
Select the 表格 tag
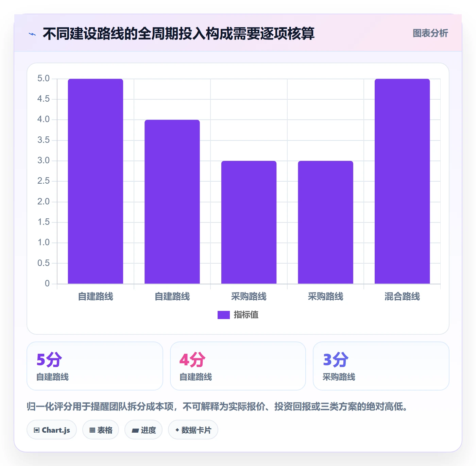point(101,430)
